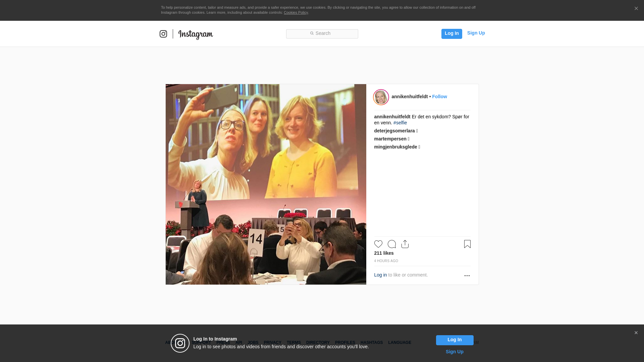This screenshot has width=644, height=362.
Task: Open the three-dot more options menu
Action: pos(467,276)
